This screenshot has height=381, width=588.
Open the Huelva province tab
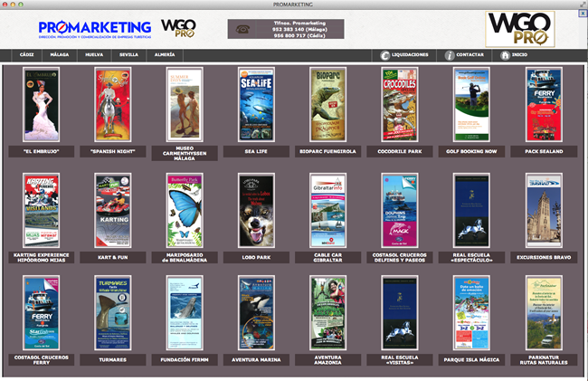click(94, 55)
